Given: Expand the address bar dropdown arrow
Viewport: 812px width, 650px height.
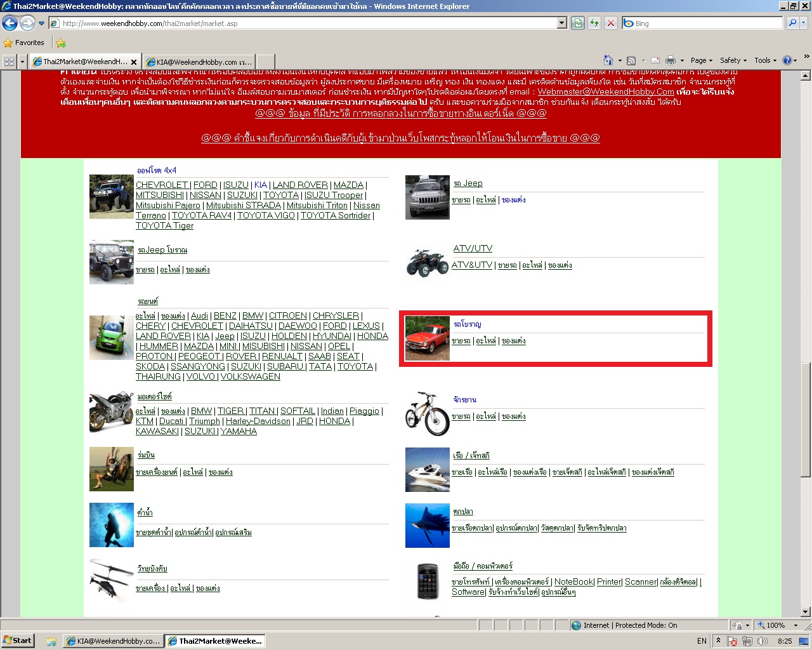Looking at the screenshot, I should click(561, 23).
